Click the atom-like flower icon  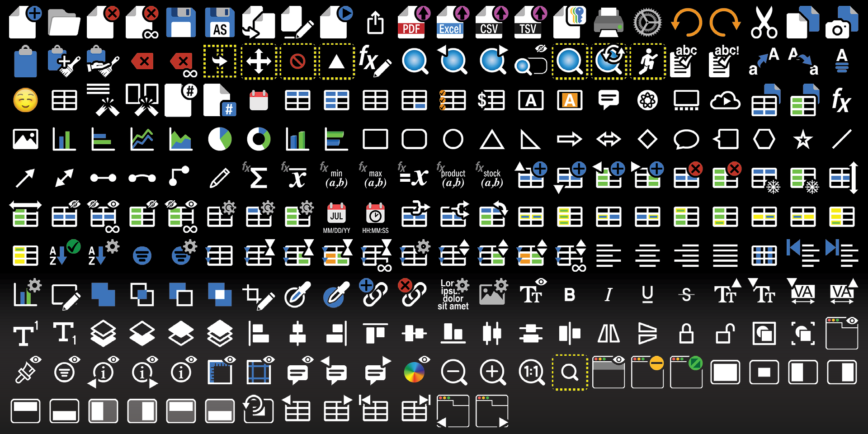[647, 100]
